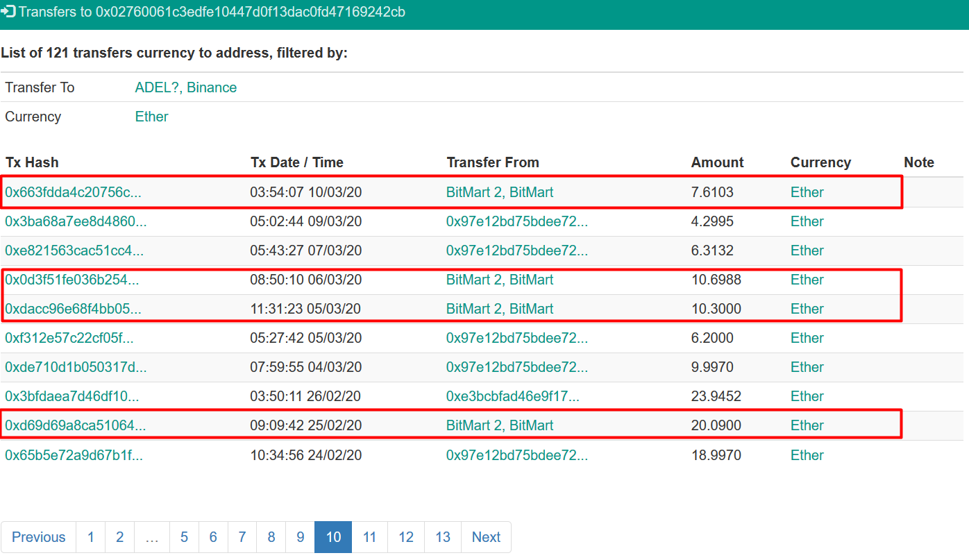Viewport: 969px width, 560px height.
Task: Go to page 8
Action: (271, 537)
